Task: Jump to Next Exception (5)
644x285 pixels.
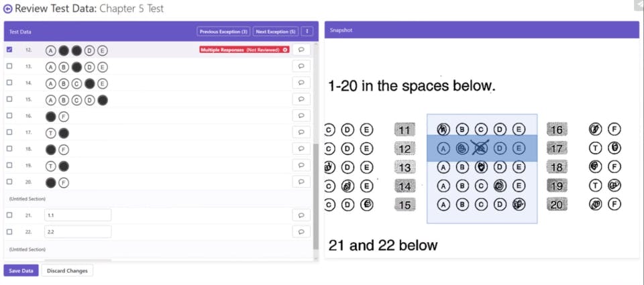Action: click(276, 32)
